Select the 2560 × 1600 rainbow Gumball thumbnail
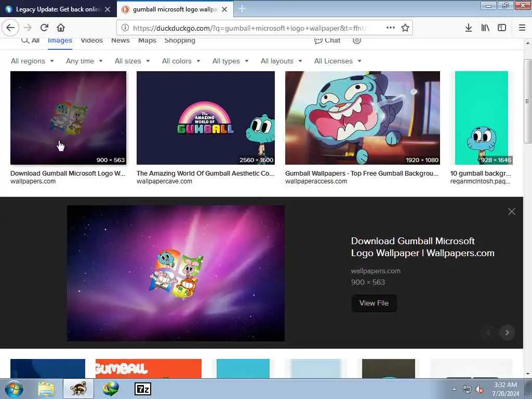This screenshot has width=532, height=399. 206,118
